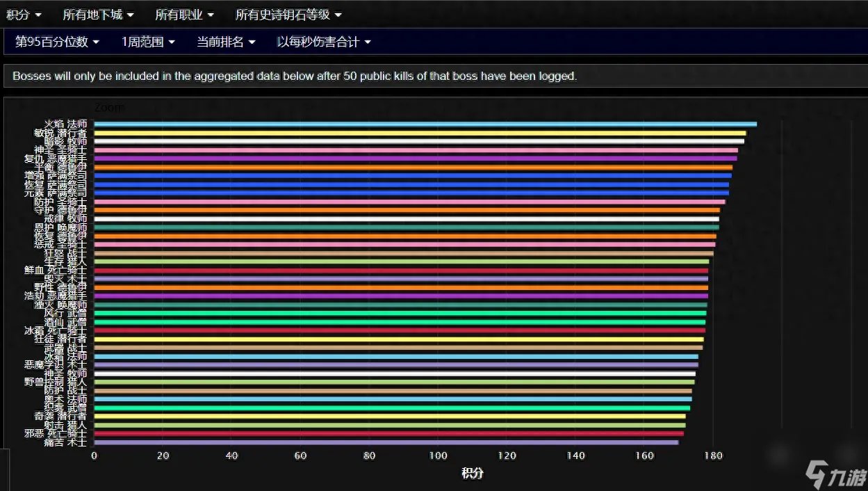Expand the 所有地下城 dungeon filter

click(98, 14)
